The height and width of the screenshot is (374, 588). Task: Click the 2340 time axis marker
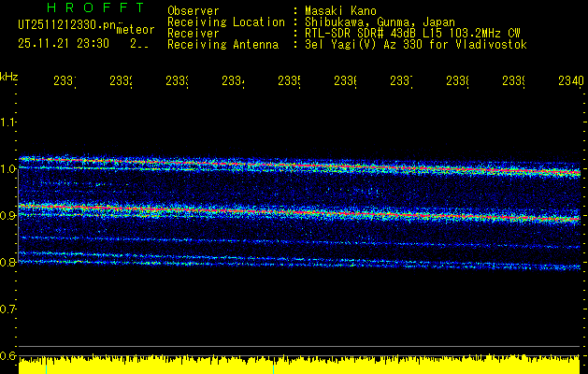click(569, 82)
